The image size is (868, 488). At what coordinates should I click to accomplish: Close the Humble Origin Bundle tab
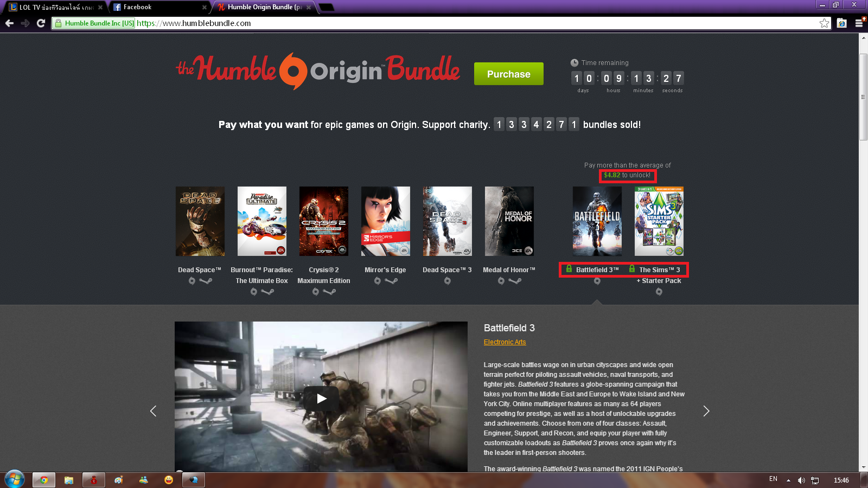point(309,7)
